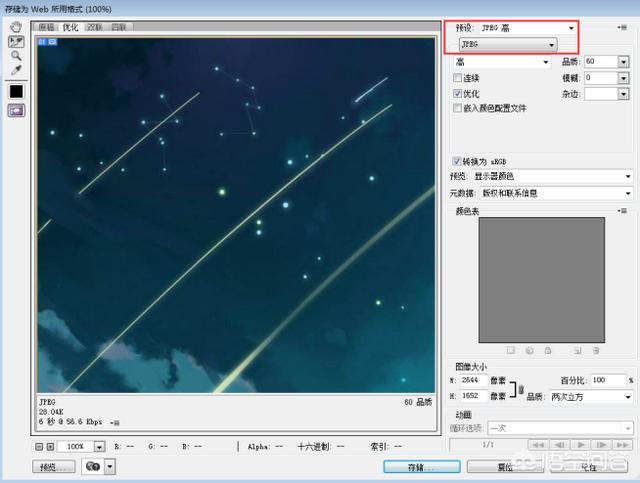Viewport: 640px width, 483px height.
Task: Click the zoom in plus button
Action: coord(50,447)
